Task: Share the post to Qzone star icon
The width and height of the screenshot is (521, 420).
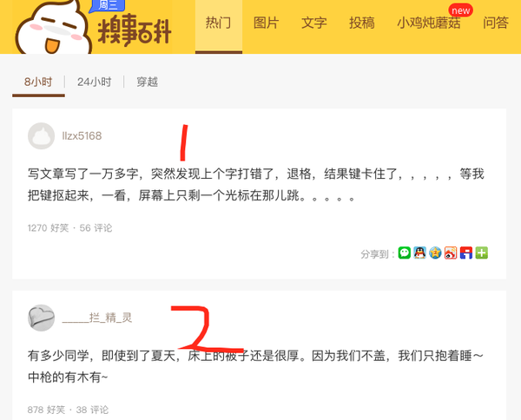Action: [435, 253]
